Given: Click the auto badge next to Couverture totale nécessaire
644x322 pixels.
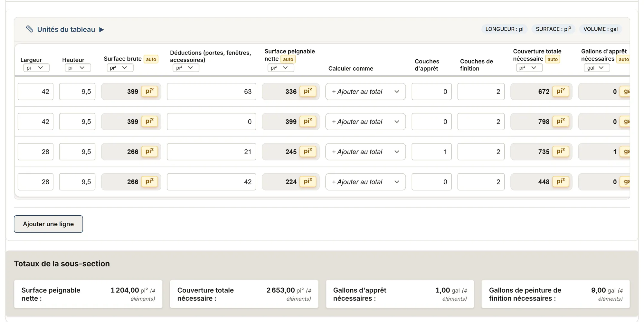Looking at the screenshot, I should click(553, 59).
